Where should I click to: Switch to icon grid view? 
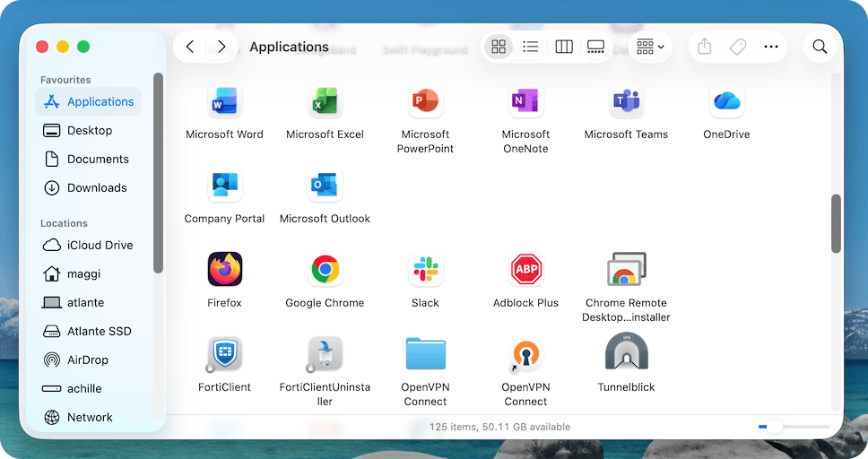tap(499, 47)
